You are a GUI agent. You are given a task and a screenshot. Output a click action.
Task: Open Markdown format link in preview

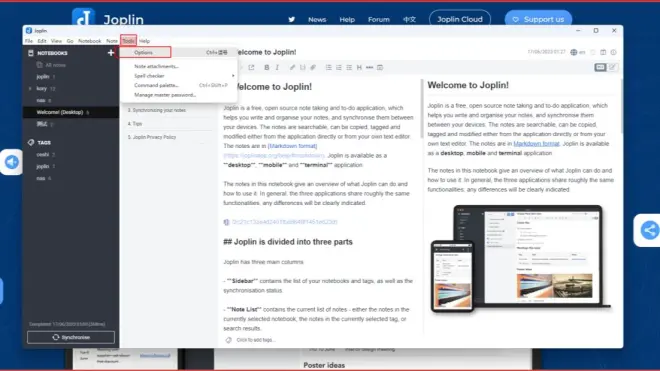(536, 144)
